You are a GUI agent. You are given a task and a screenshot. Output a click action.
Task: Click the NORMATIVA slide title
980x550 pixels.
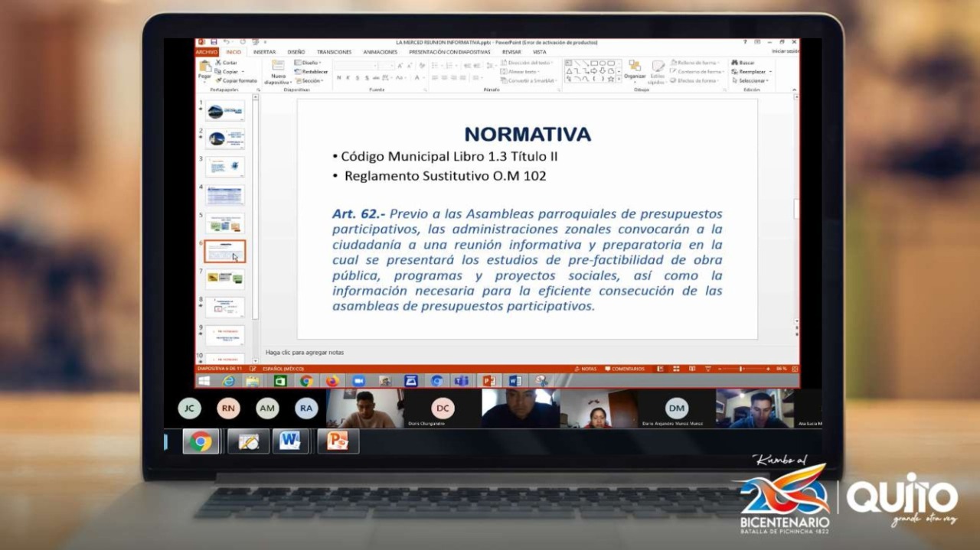(528, 134)
